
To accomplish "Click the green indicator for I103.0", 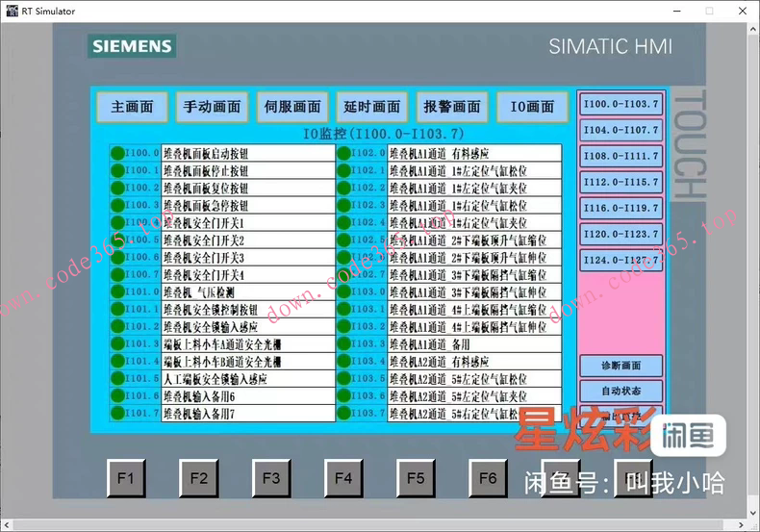I will [344, 291].
